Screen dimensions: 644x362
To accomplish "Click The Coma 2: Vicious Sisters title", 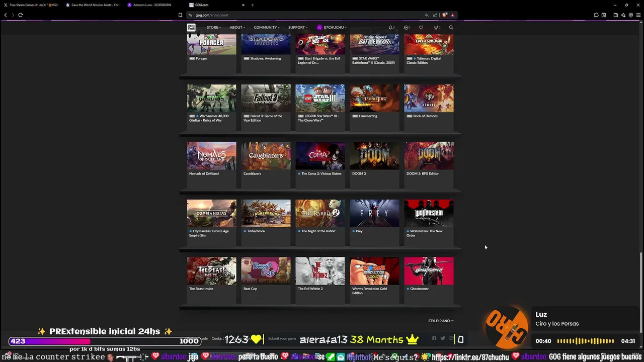I will (321, 173).
